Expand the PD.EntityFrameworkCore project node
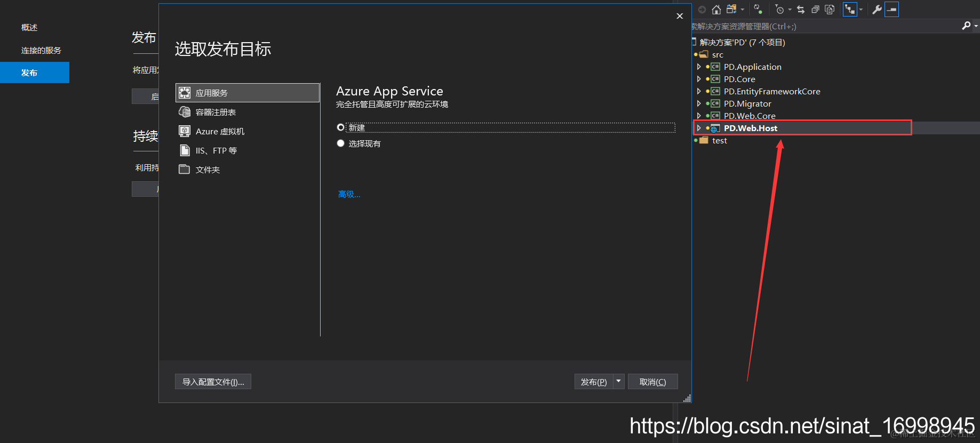The width and height of the screenshot is (980, 443). [699, 91]
